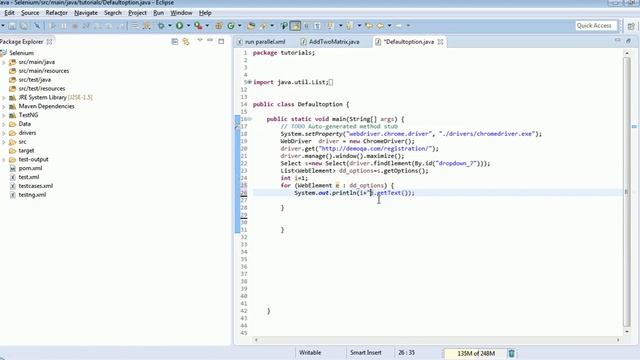The image size is (640, 360).
Task: Click the Smart Insert status field
Action: 366,353
